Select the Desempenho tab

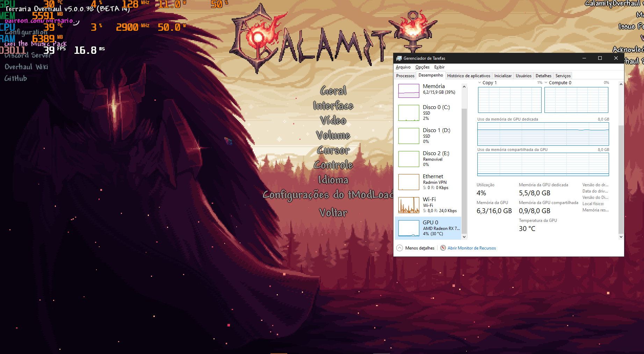(x=431, y=75)
